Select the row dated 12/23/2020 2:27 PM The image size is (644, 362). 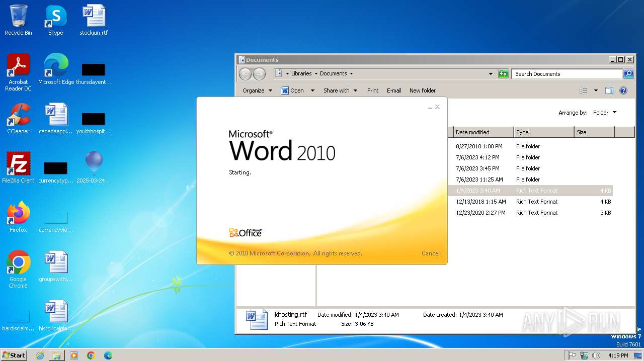click(x=530, y=213)
